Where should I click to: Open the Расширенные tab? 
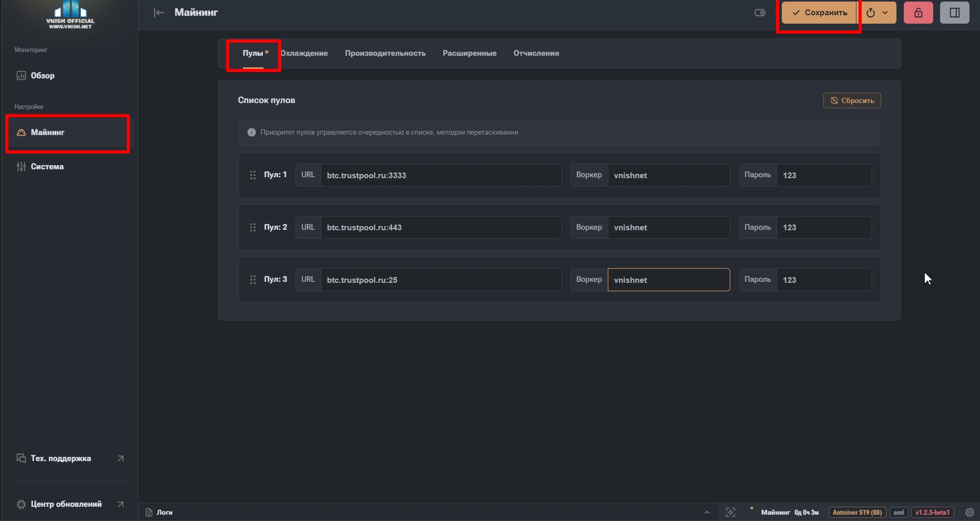(469, 53)
